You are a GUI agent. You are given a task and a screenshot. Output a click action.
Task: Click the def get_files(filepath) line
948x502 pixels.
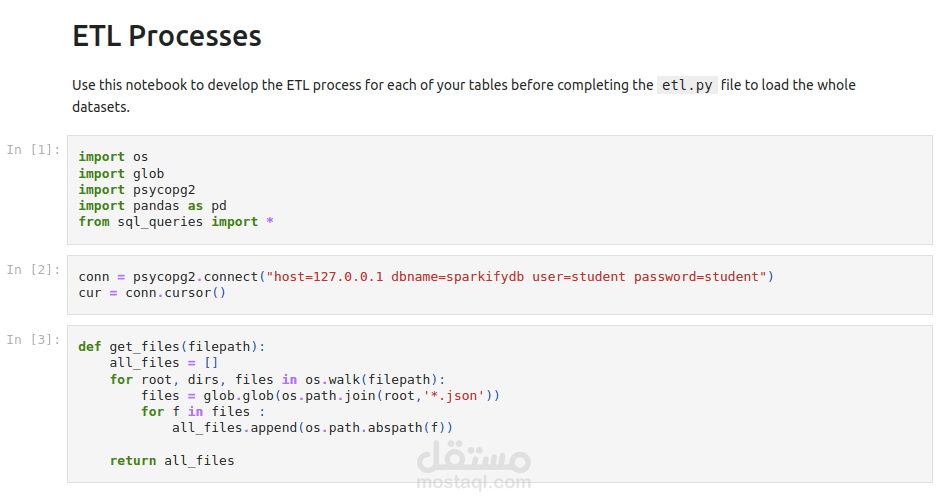pyautogui.click(x=172, y=347)
